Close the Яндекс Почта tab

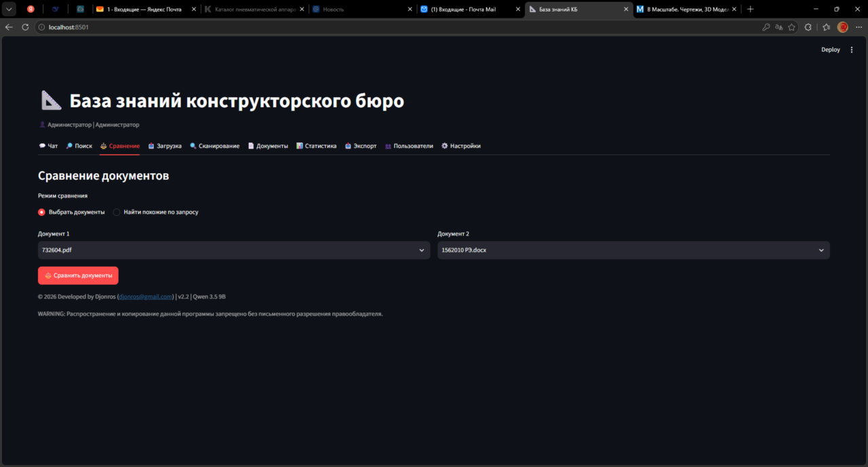click(x=193, y=10)
